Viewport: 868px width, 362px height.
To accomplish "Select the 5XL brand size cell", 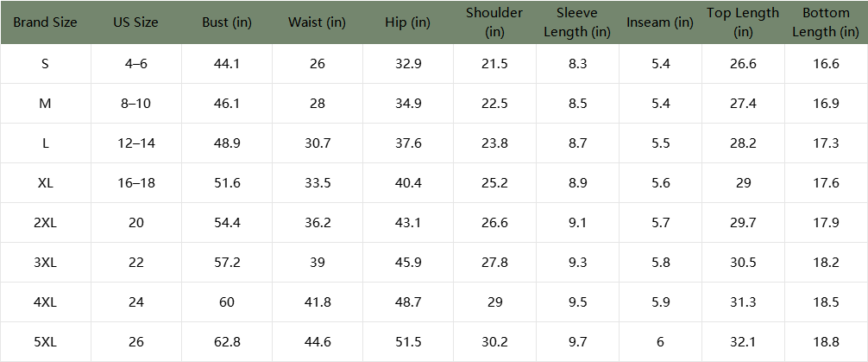I will tap(45, 342).
